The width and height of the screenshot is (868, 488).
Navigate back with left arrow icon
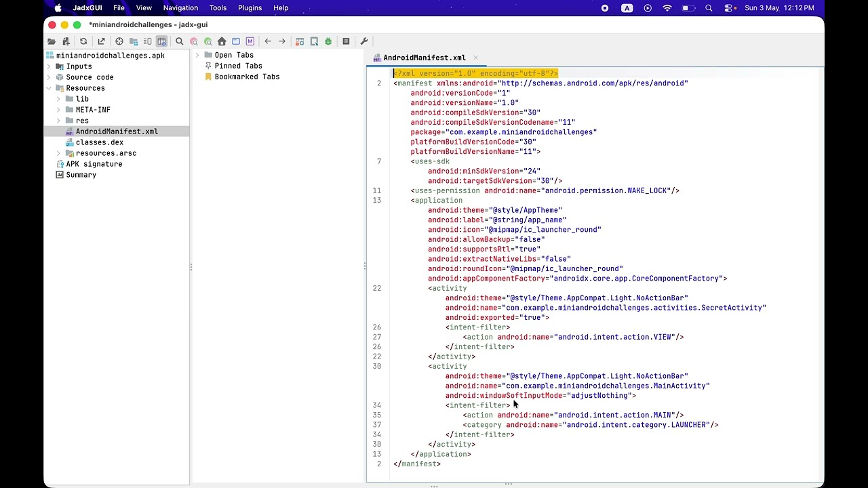(268, 41)
